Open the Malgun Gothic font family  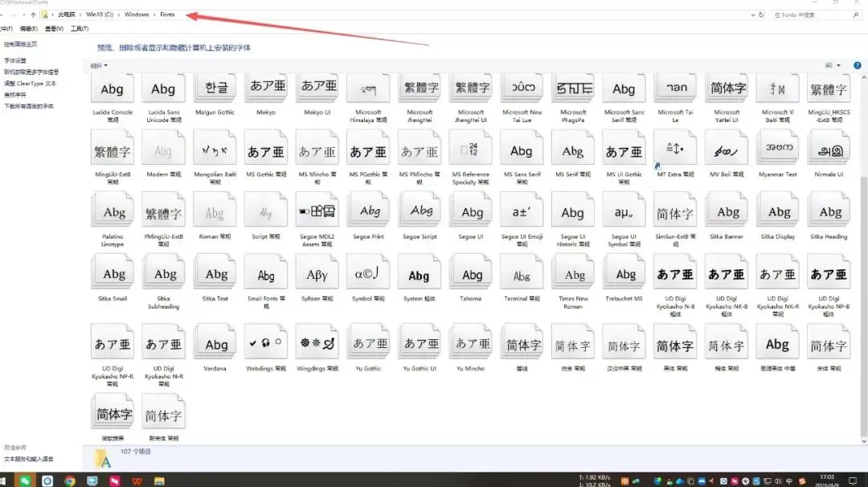[215, 95]
